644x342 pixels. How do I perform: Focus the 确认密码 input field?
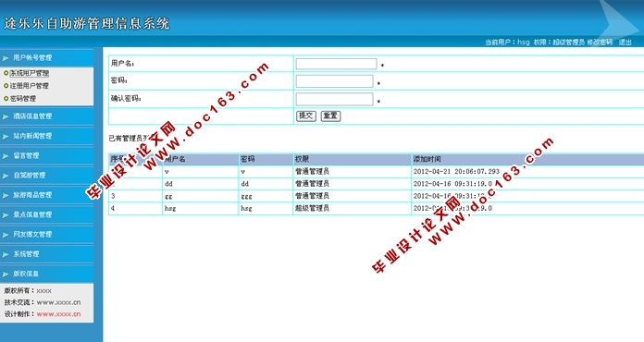click(x=334, y=99)
